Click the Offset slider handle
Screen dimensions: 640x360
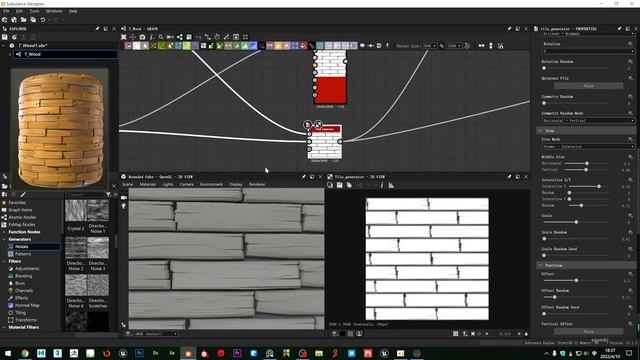(576, 280)
